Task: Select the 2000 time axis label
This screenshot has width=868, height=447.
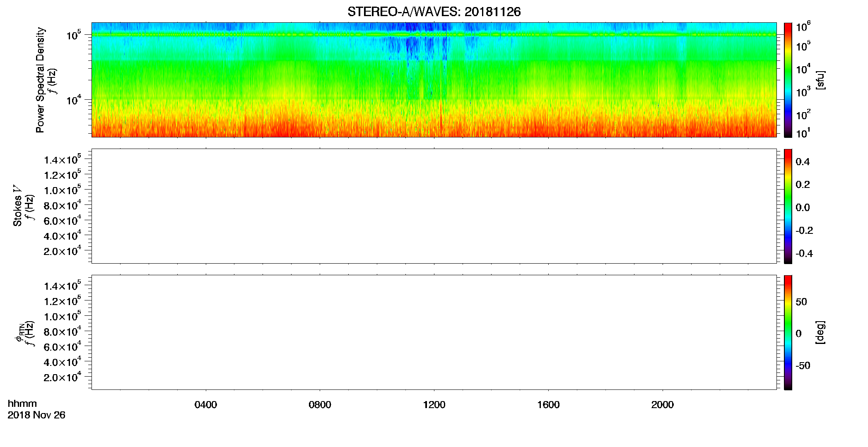Action: tap(662, 405)
